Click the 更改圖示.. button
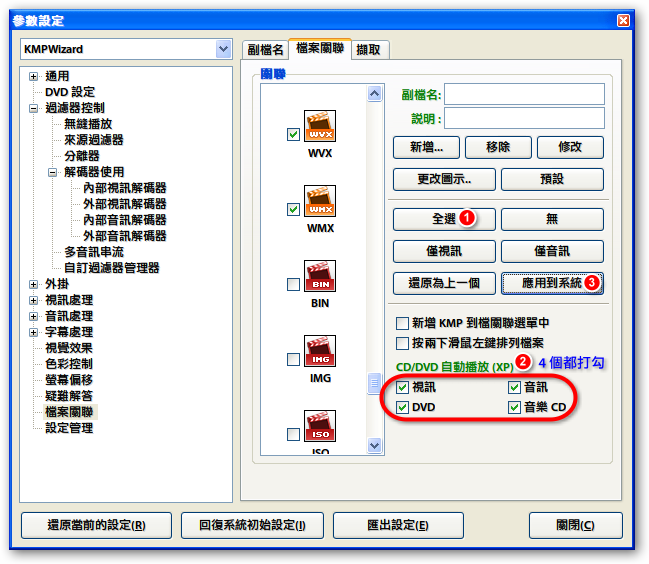Image resolution: width=649 pixels, height=564 pixels. 444,179
